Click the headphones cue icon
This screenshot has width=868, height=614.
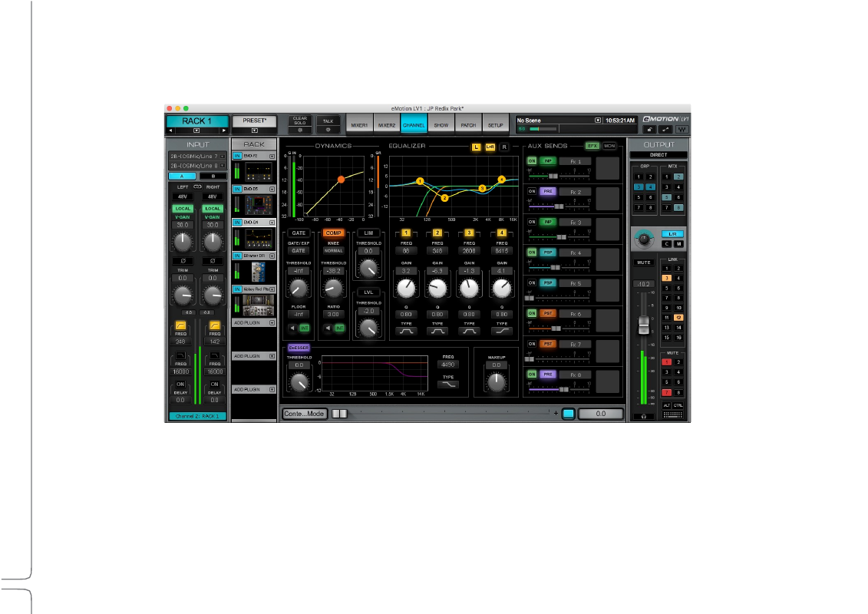pos(643,416)
